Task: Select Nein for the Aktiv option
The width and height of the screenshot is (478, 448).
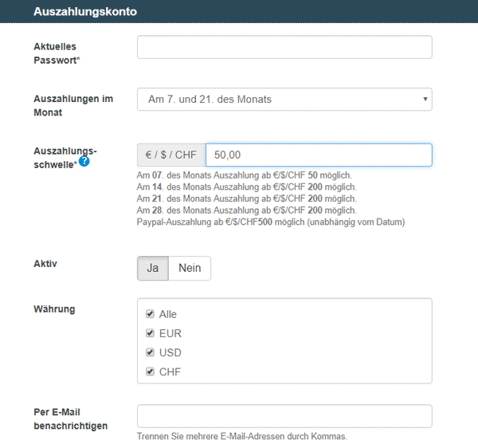Action: [x=190, y=268]
